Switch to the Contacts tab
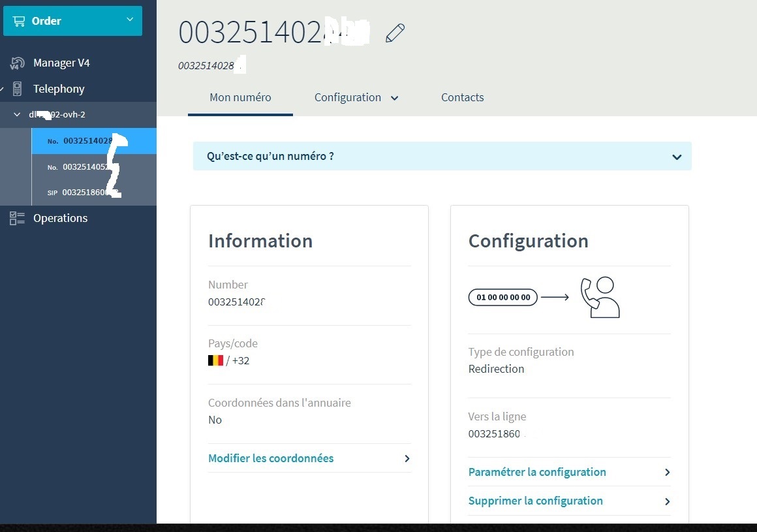This screenshot has height=532, width=757. [462, 98]
